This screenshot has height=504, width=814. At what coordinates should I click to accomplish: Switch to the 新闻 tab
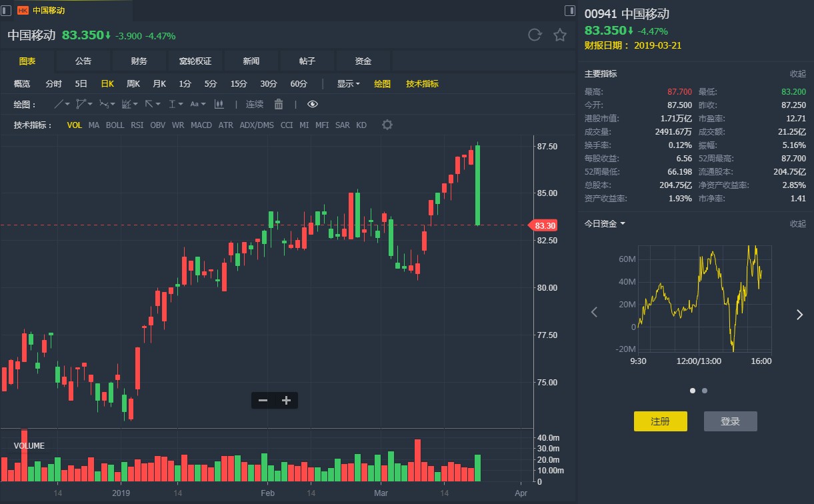pyautogui.click(x=251, y=60)
